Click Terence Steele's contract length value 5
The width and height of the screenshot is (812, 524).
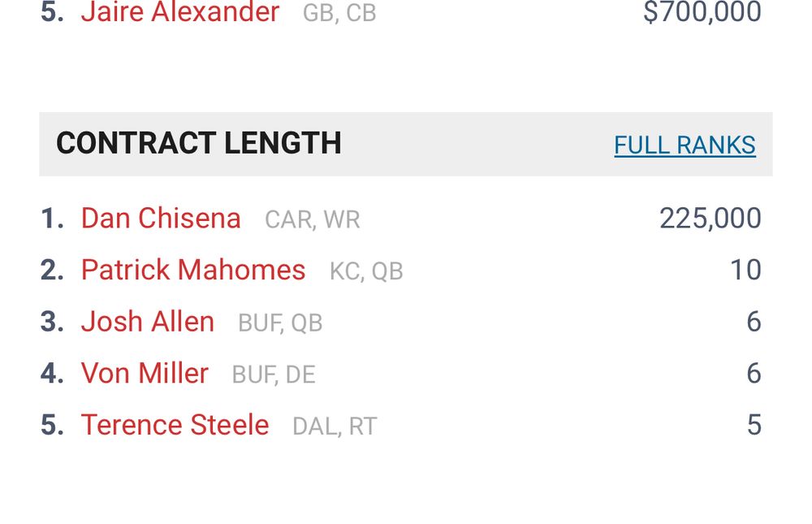(x=754, y=425)
